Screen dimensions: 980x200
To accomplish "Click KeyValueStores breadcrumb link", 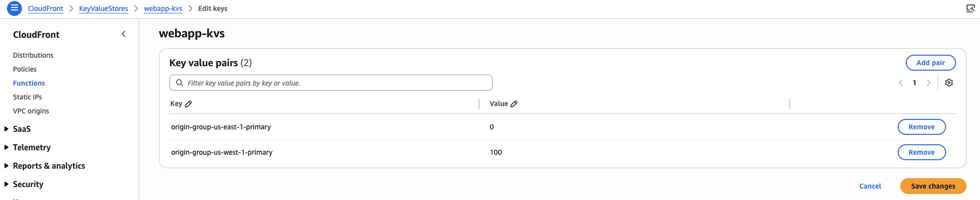I will (x=103, y=8).
